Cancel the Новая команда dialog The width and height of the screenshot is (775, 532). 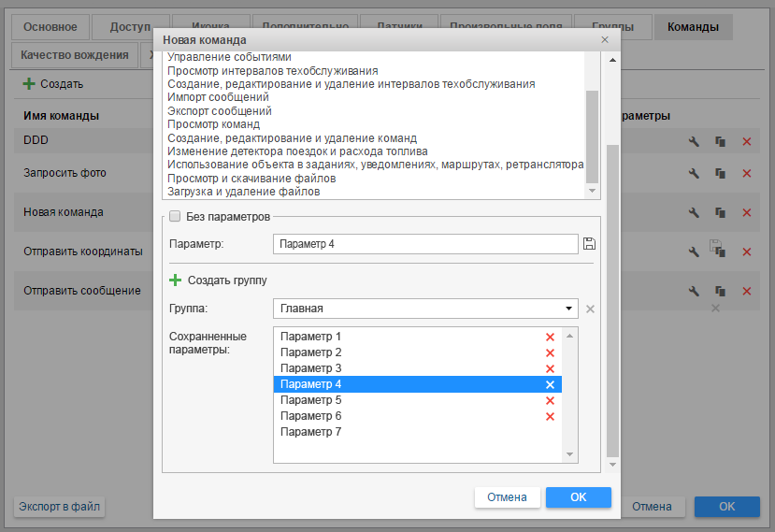[507, 497]
